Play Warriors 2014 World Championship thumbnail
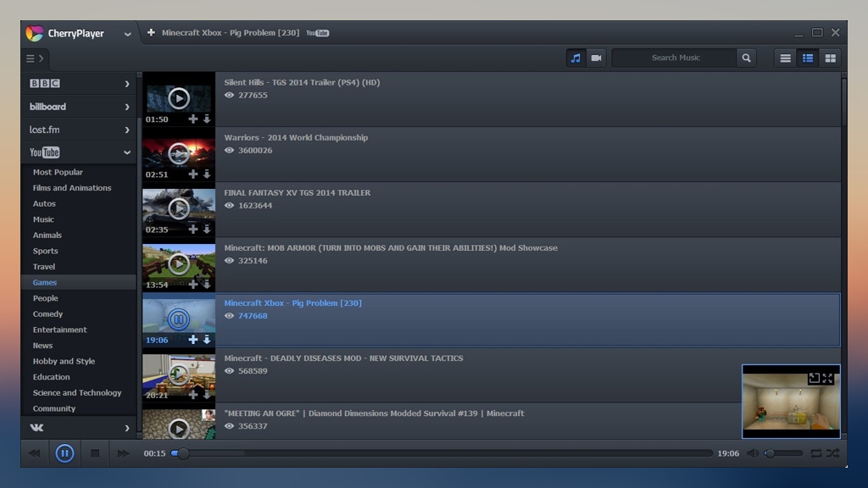 178,154
